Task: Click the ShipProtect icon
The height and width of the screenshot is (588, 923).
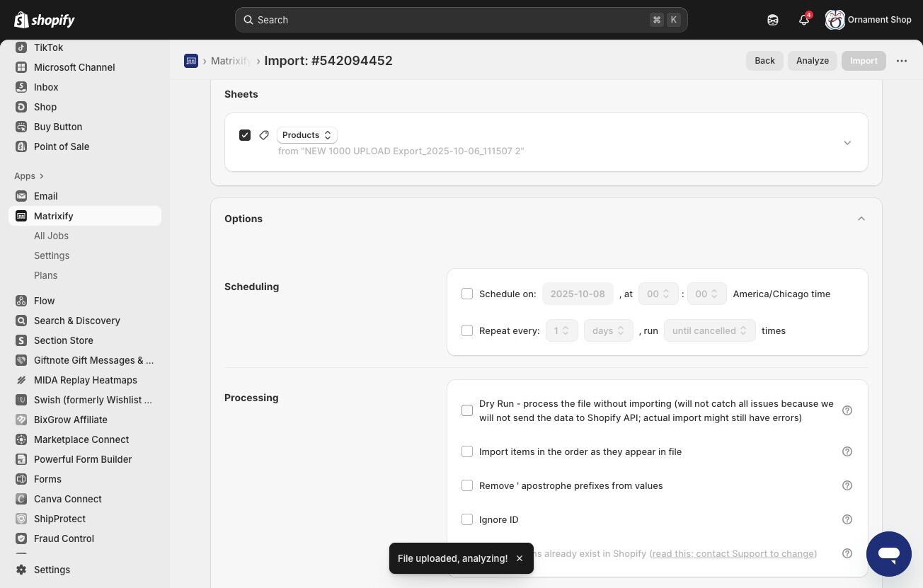Action: coord(21,519)
